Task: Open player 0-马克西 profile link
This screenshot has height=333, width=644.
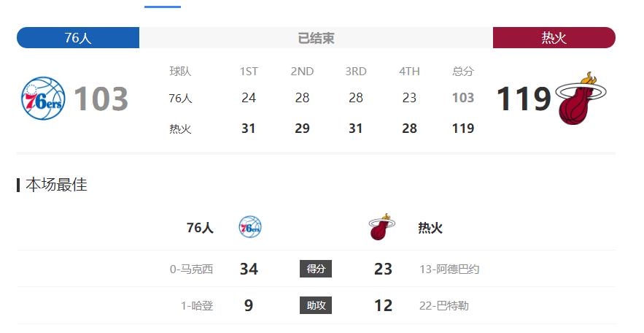Action: [191, 269]
